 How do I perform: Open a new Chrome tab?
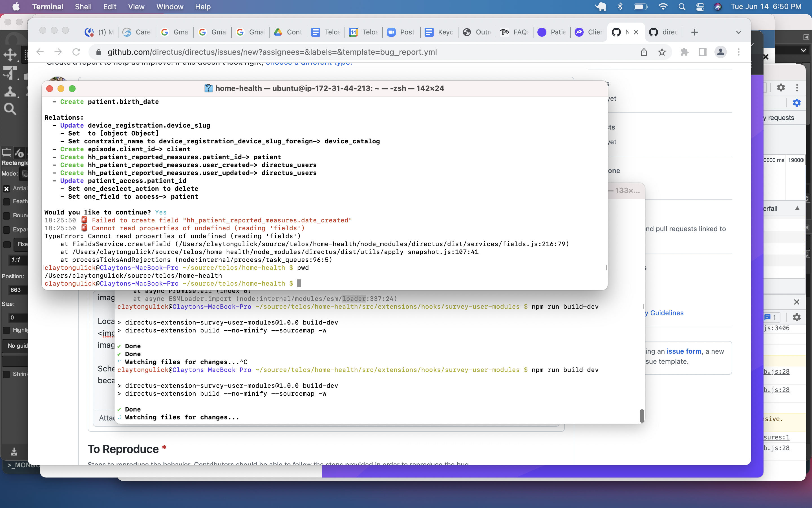694,32
